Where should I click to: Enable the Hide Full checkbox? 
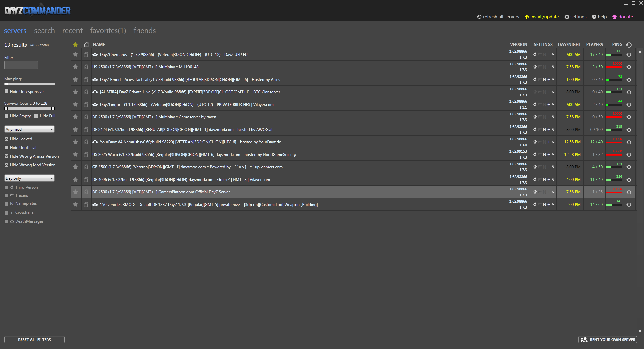point(36,116)
